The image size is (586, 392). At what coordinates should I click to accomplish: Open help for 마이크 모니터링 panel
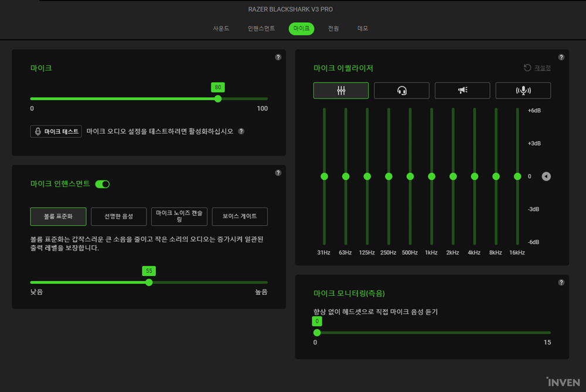pos(561,282)
